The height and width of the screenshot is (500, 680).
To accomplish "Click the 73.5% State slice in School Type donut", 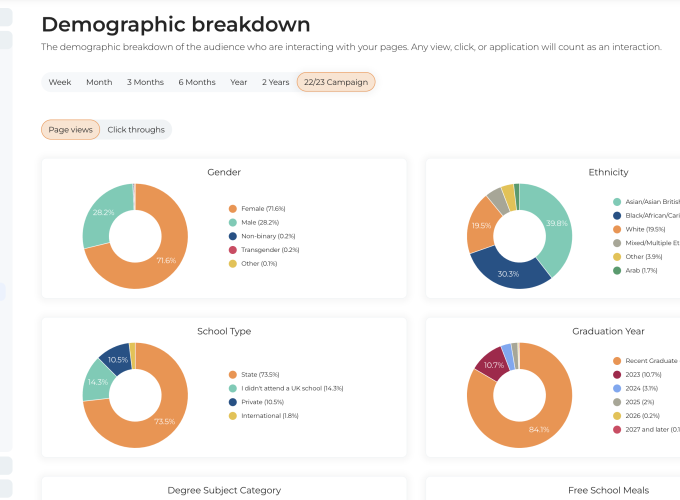I will click(x=165, y=421).
